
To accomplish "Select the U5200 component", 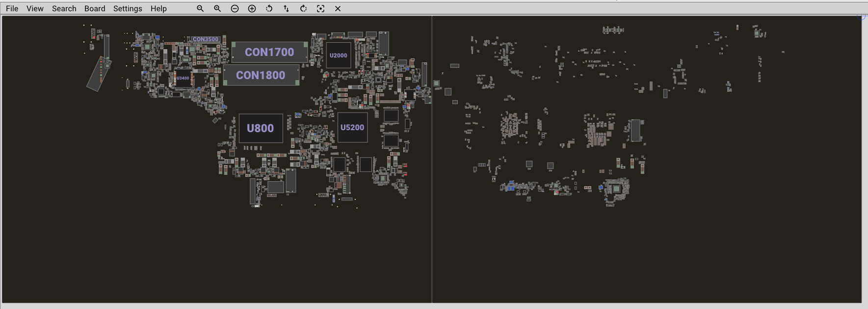I will click(x=352, y=128).
